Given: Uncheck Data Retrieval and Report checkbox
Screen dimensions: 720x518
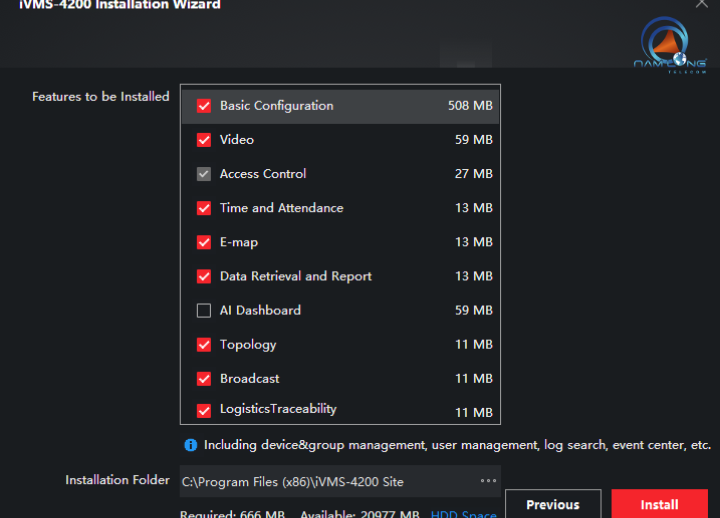Looking at the screenshot, I should pyautogui.click(x=204, y=276).
